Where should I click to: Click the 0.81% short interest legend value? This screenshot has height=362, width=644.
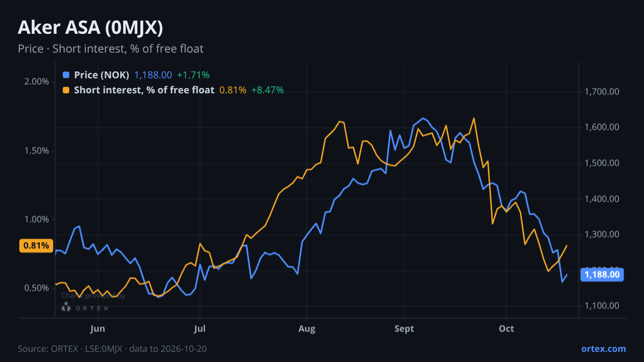pyautogui.click(x=233, y=90)
